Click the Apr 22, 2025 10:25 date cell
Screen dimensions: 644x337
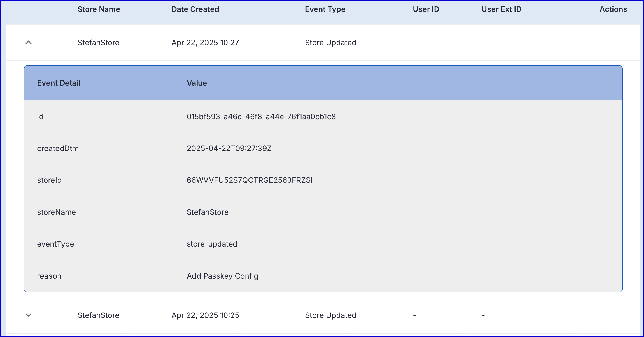click(x=205, y=315)
